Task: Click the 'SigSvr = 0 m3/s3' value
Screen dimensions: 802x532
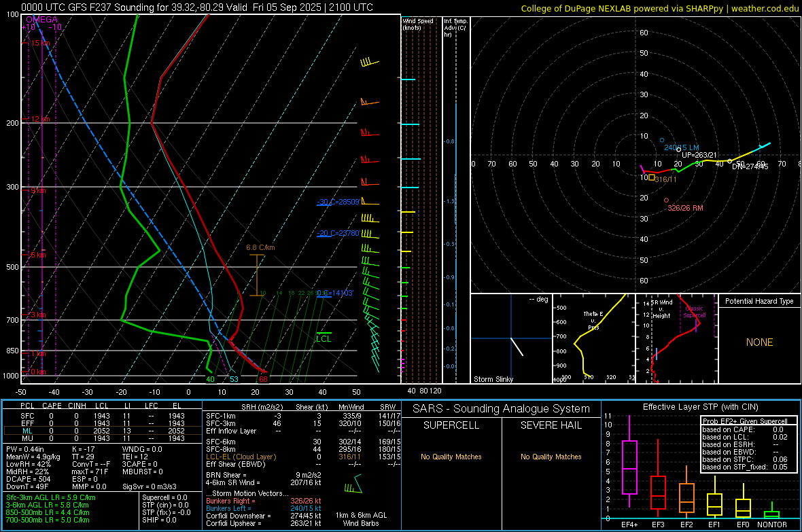Action: pos(150,486)
